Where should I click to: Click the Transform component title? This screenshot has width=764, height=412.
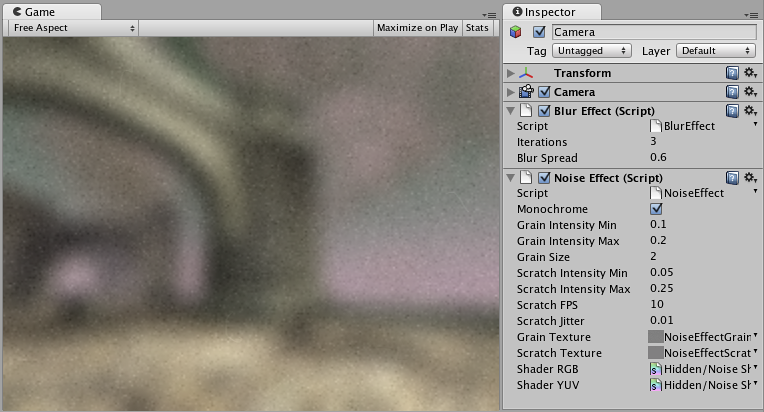point(582,73)
